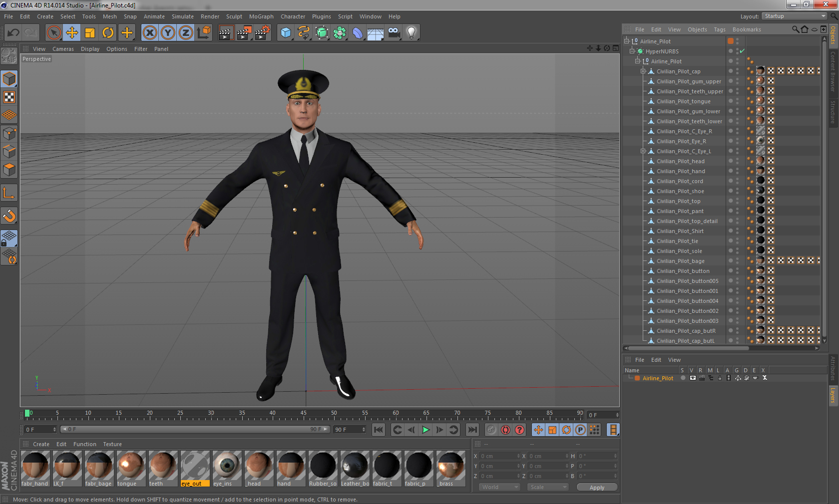
Task: Click the Undo icon
Action: tap(13, 32)
